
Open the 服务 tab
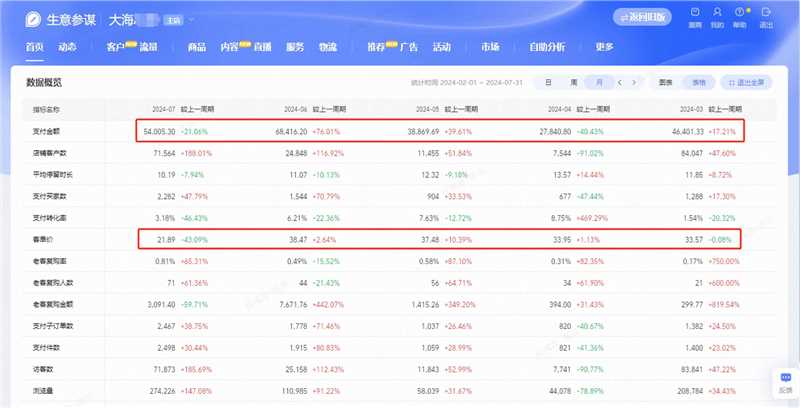295,47
